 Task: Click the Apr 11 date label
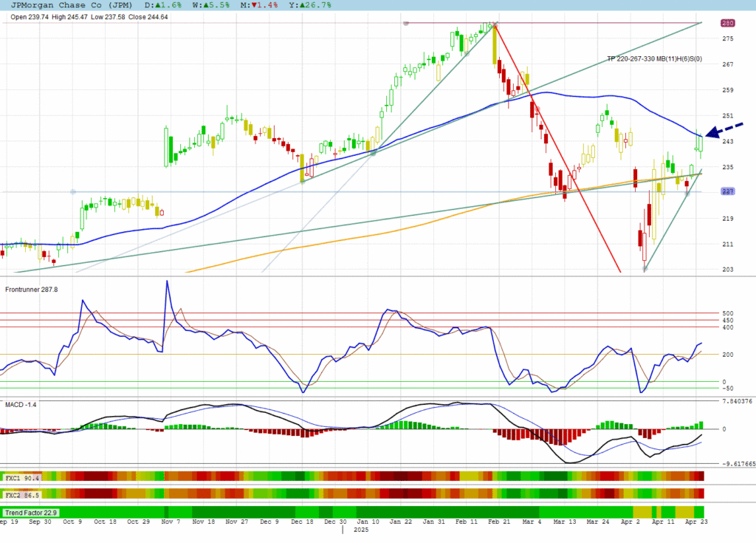click(x=663, y=522)
